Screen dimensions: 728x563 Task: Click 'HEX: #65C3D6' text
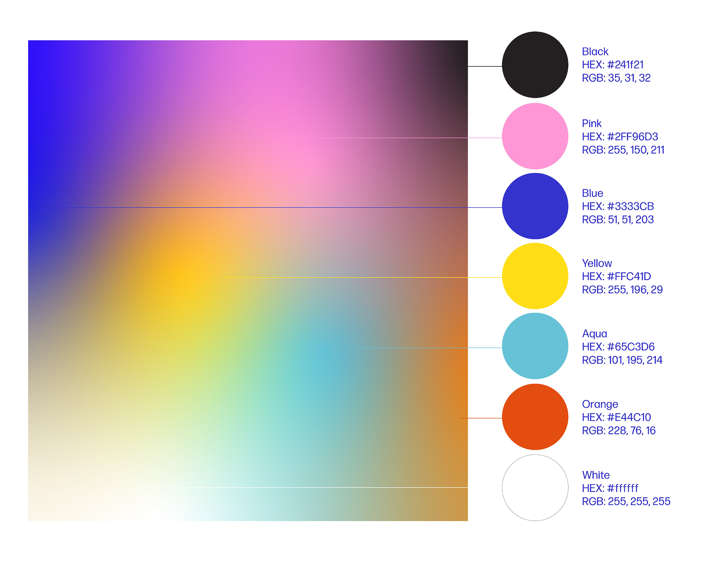tap(618, 347)
